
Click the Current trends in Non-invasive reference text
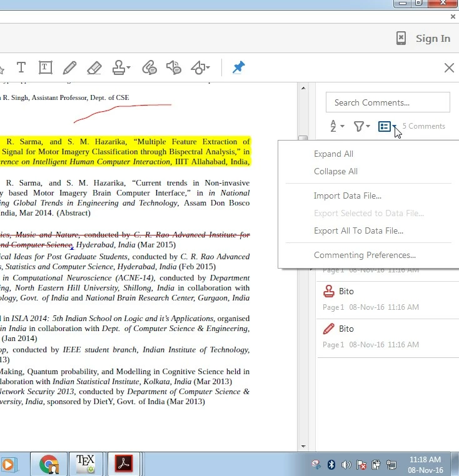pyautogui.click(x=124, y=198)
